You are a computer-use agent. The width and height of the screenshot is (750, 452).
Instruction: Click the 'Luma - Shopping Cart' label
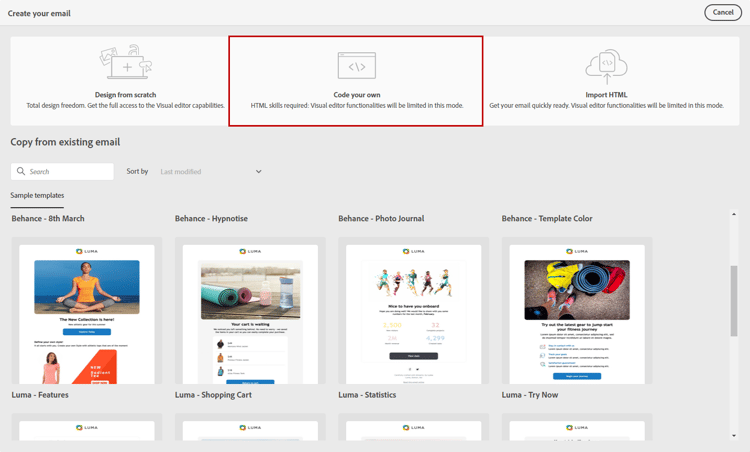pos(213,395)
